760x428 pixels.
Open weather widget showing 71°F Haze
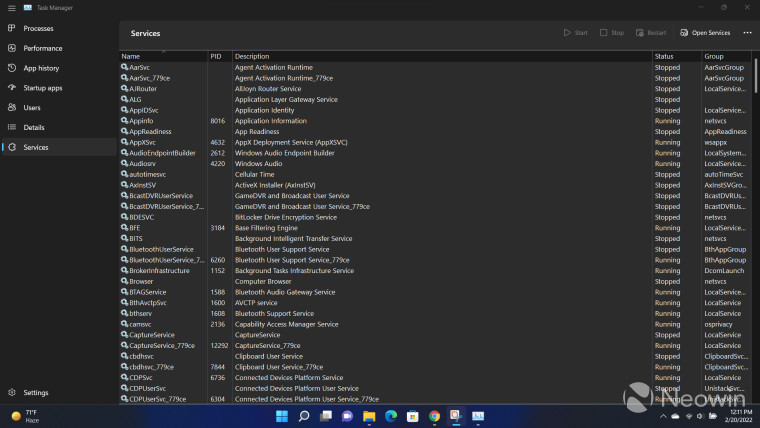[x=26, y=416]
